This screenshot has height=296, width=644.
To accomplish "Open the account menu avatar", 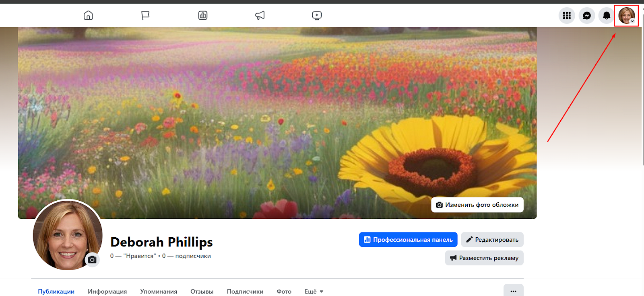I will point(626,16).
